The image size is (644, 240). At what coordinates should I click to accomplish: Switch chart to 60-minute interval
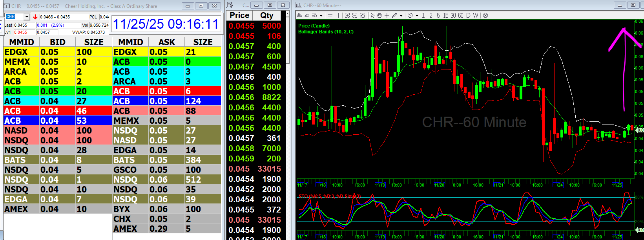461,15
